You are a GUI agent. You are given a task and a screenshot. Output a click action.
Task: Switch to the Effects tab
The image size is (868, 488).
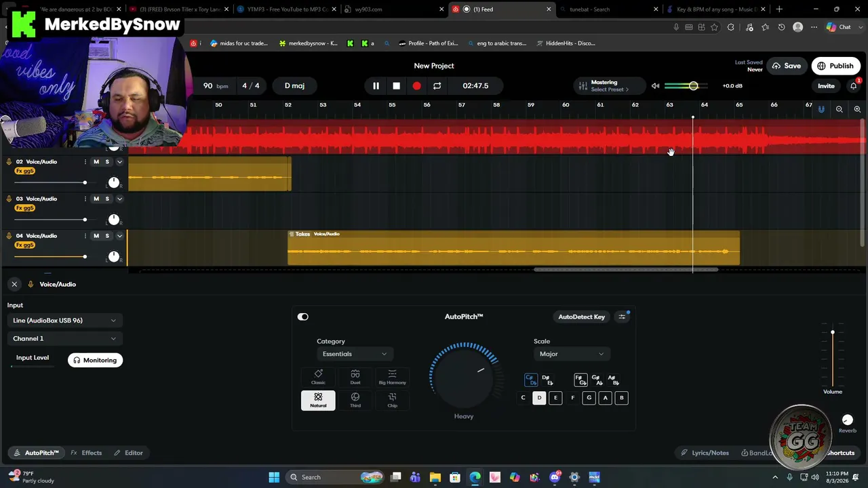[86, 453]
